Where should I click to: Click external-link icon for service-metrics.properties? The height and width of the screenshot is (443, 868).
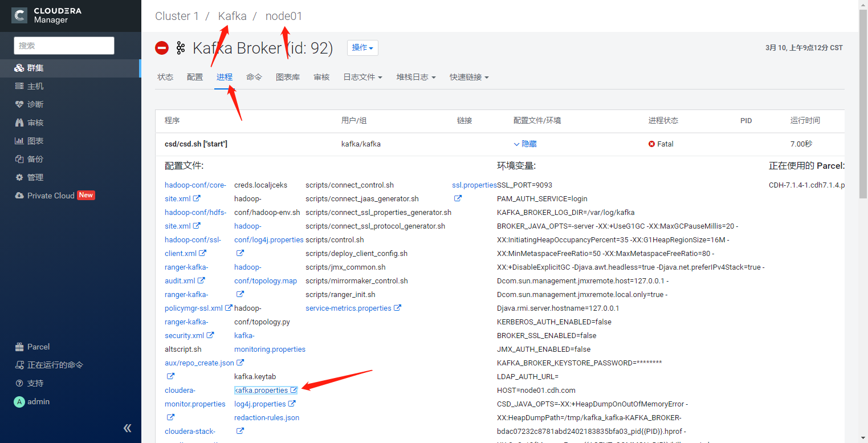(x=398, y=308)
